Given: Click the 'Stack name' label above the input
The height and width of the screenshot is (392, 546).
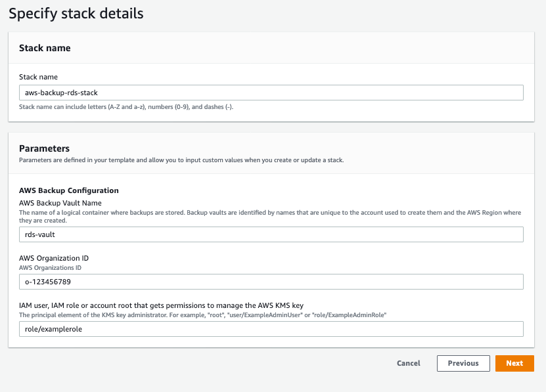Looking at the screenshot, I should pyautogui.click(x=38, y=77).
